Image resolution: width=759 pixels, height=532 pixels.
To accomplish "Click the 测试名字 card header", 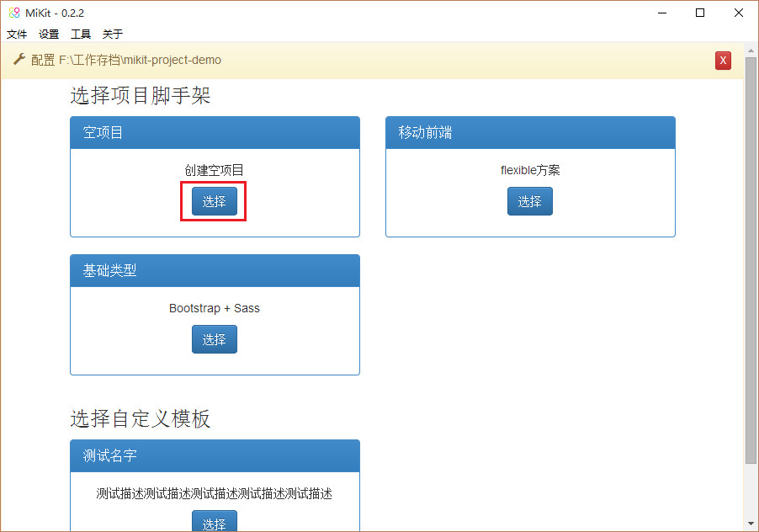I will point(215,455).
